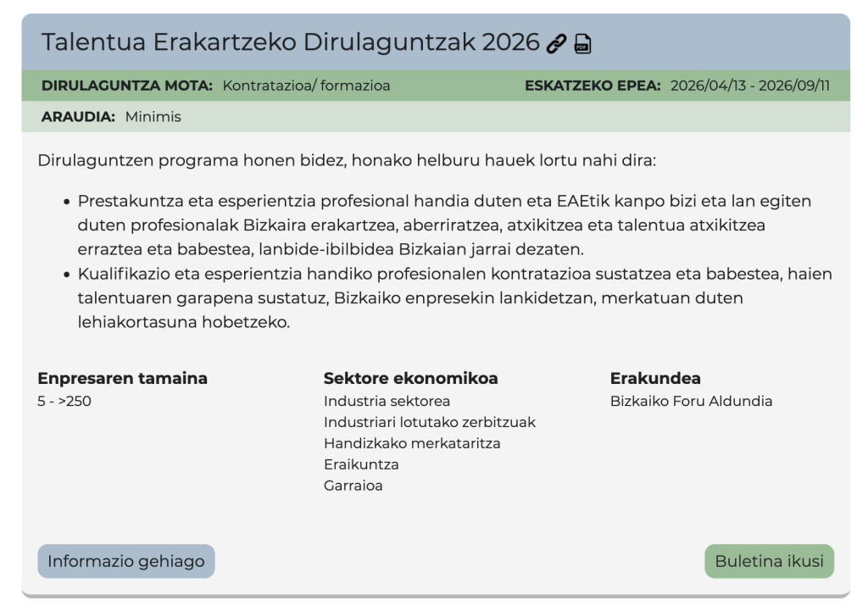Click the title Talentua Erakartzeko Dirulaguntzak 2026
This screenshot has height=611, width=868.
coord(290,42)
